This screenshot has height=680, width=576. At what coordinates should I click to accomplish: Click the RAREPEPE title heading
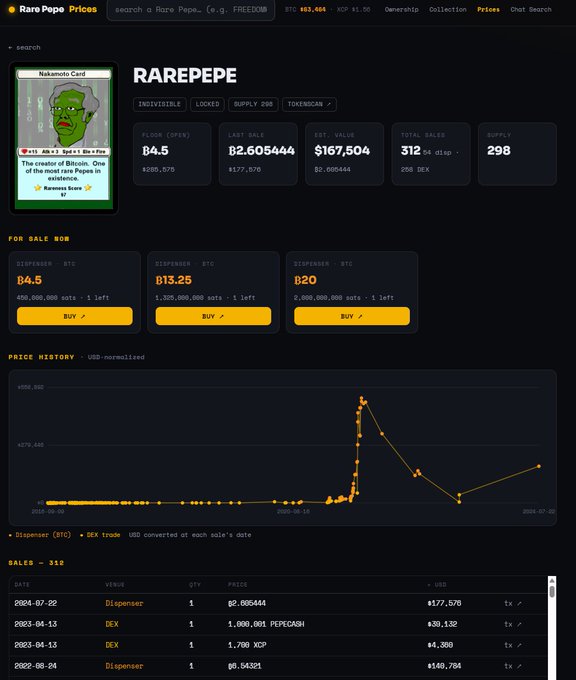point(185,75)
